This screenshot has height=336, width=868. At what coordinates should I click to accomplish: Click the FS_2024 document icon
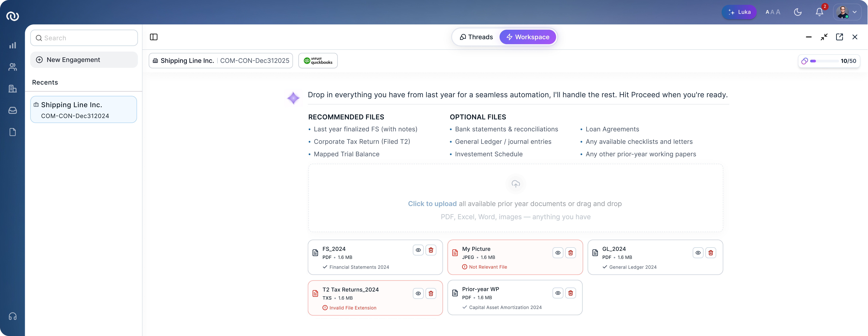point(315,253)
